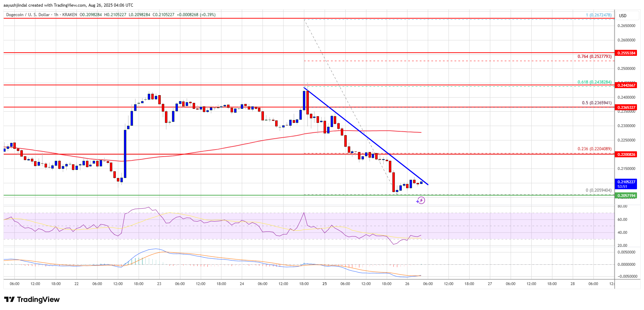
Task: Click the Fib 0.618 (0.2438284) level label
Action: pos(595,82)
